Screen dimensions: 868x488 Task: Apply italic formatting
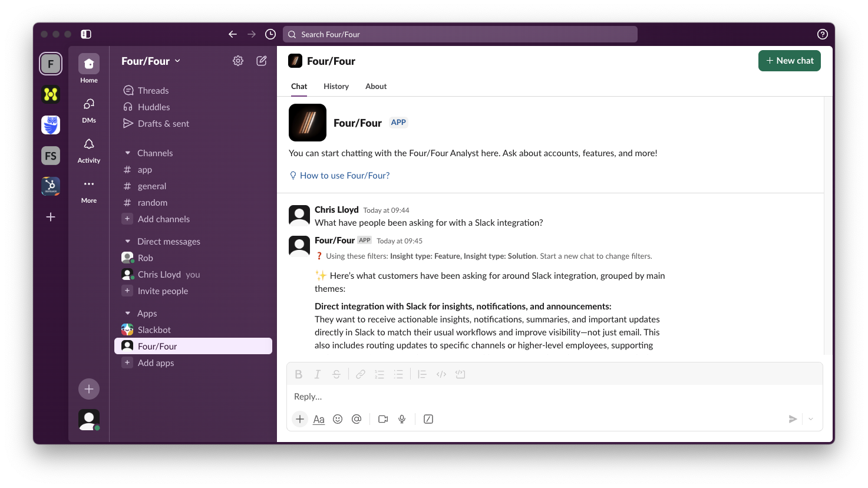318,374
